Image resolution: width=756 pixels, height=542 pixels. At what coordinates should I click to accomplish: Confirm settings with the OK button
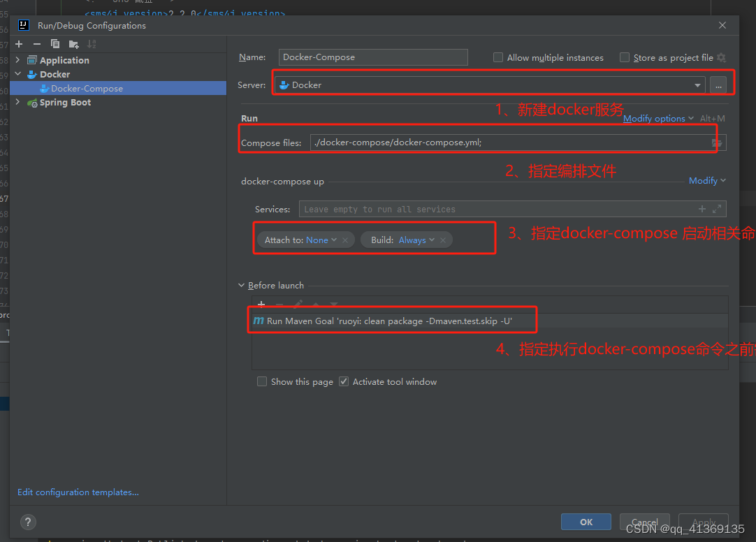point(586,522)
